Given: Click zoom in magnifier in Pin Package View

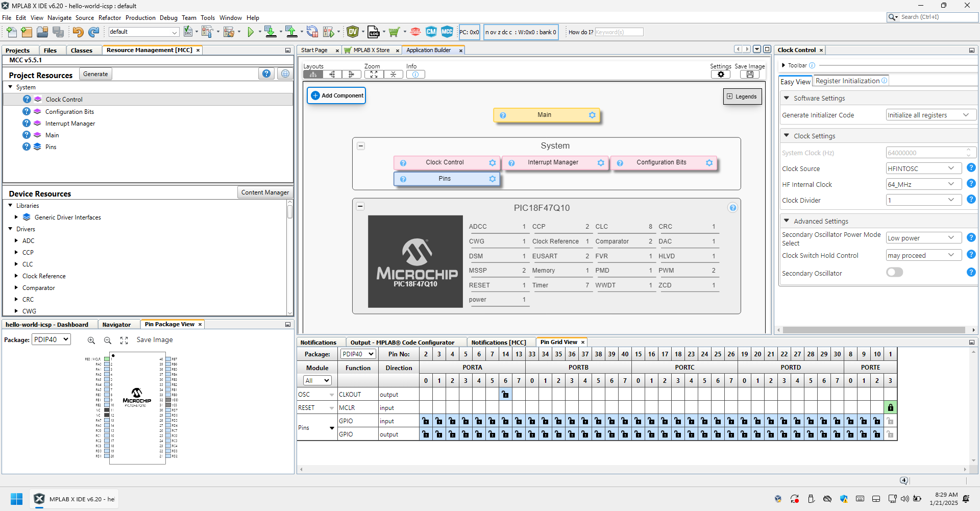Looking at the screenshot, I should 91,340.
